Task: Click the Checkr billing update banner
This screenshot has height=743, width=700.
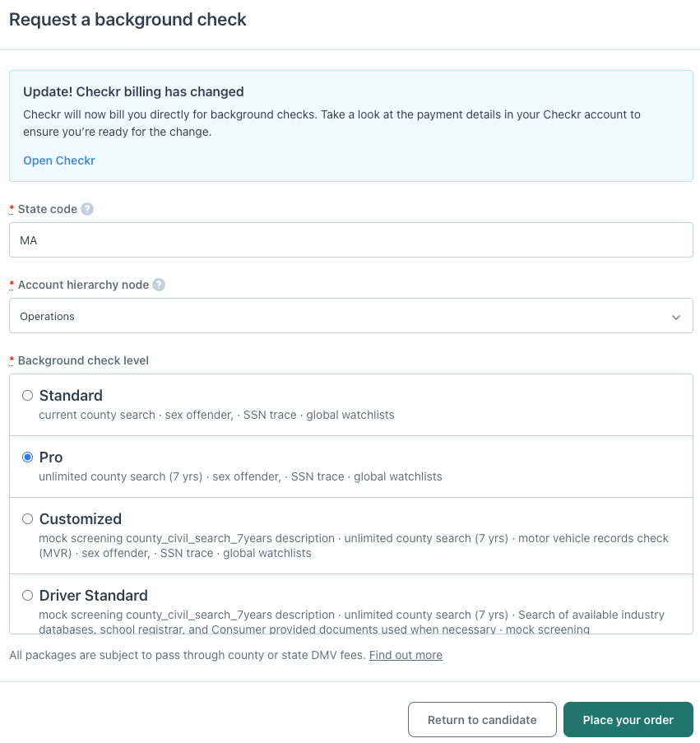Action: [351, 125]
